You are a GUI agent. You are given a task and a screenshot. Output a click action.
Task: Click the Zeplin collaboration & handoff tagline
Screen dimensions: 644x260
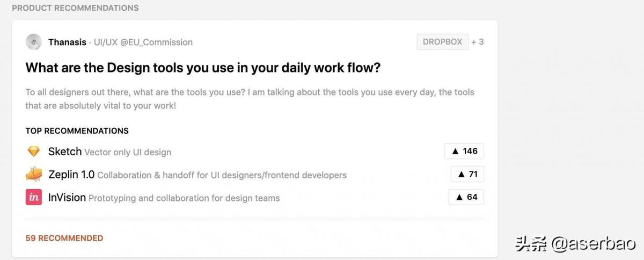pos(222,175)
